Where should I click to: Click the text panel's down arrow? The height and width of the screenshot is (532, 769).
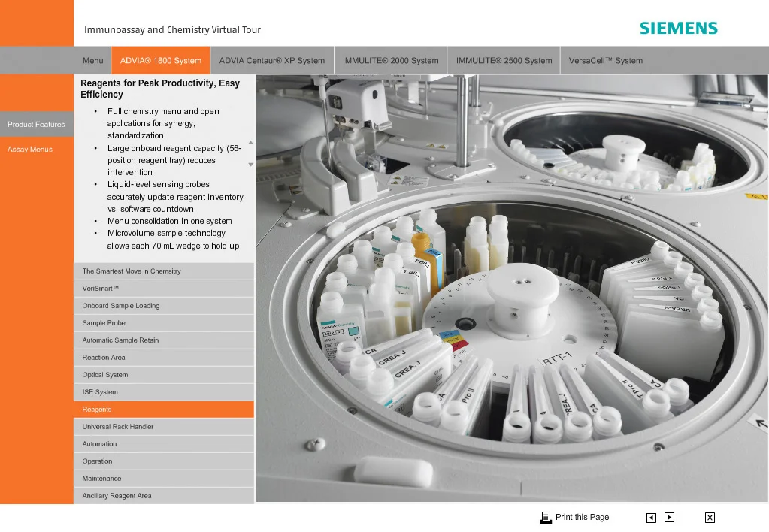[x=250, y=165]
